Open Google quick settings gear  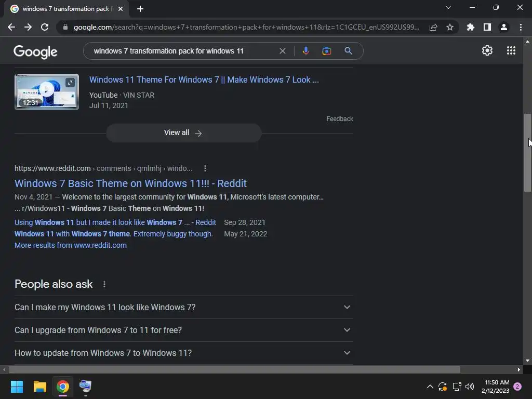[x=487, y=50]
